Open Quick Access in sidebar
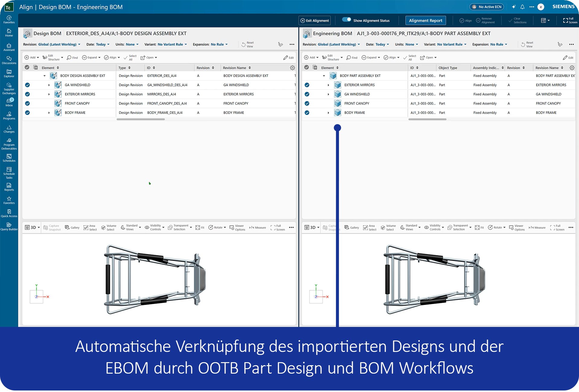This screenshot has width=579, height=392. [x=9, y=213]
